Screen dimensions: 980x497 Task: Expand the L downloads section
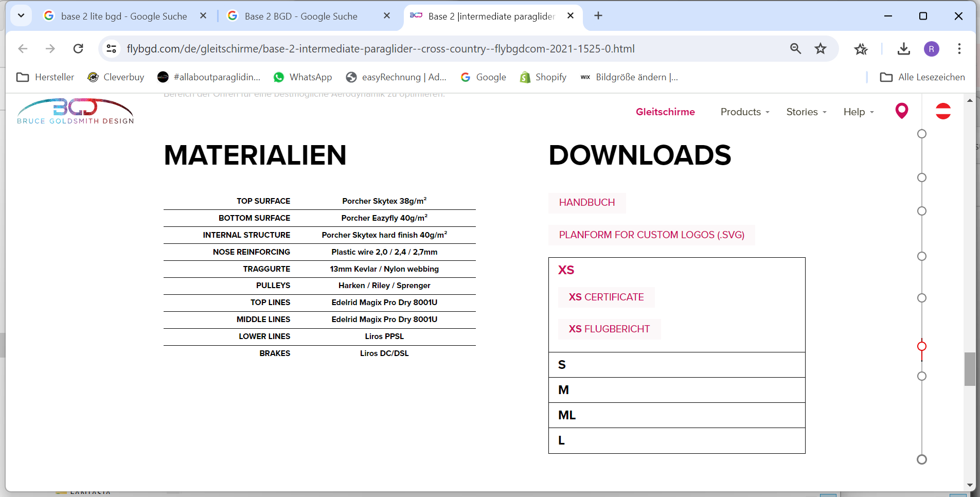click(676, 440)
